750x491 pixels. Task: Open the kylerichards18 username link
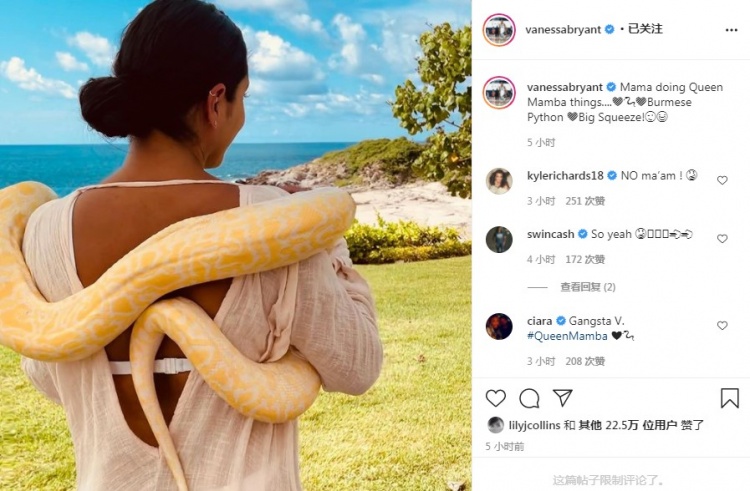[x=565, y=176]
